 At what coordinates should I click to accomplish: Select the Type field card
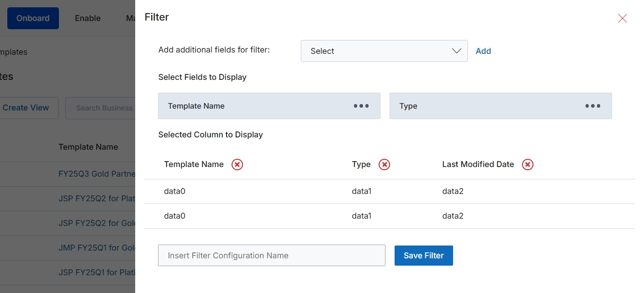point(501,106)
